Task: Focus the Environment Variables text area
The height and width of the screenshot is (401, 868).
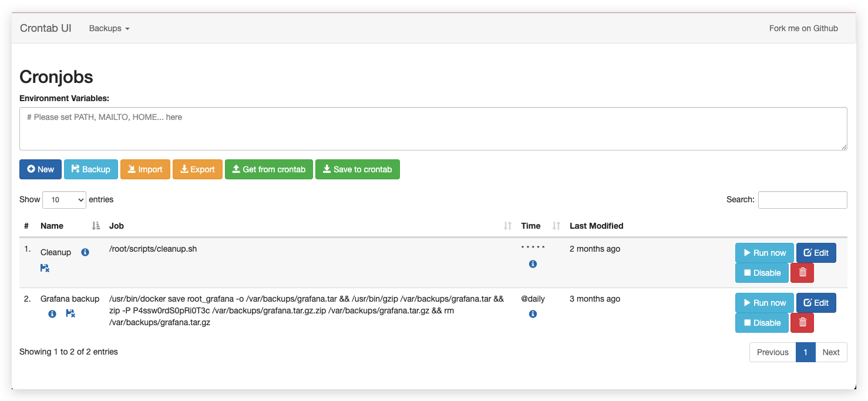Action: click(x=433, y=129)
